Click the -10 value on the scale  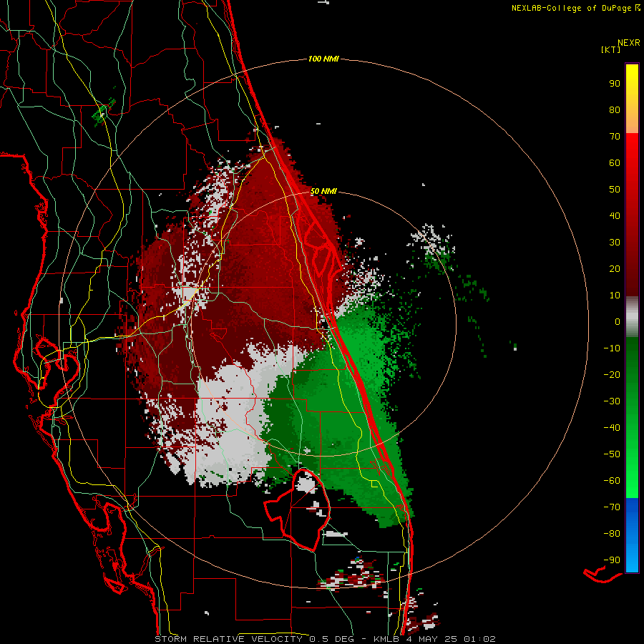click(612, 348)
